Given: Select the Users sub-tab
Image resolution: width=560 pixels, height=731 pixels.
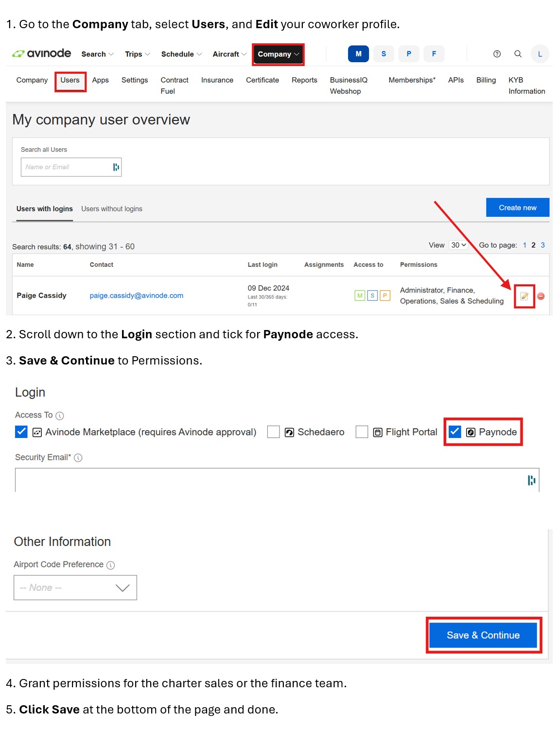Looking at the screenshot, I should (70, 80).
